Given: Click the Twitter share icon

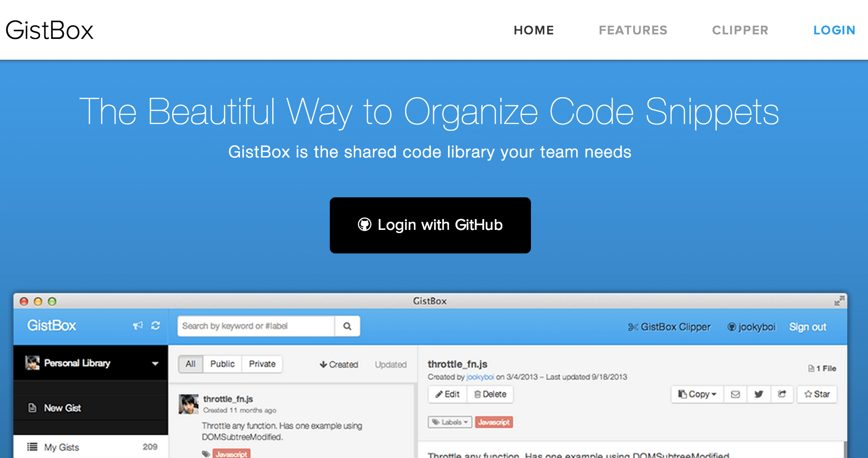Looking at the screenshot, I should point(759,394).
